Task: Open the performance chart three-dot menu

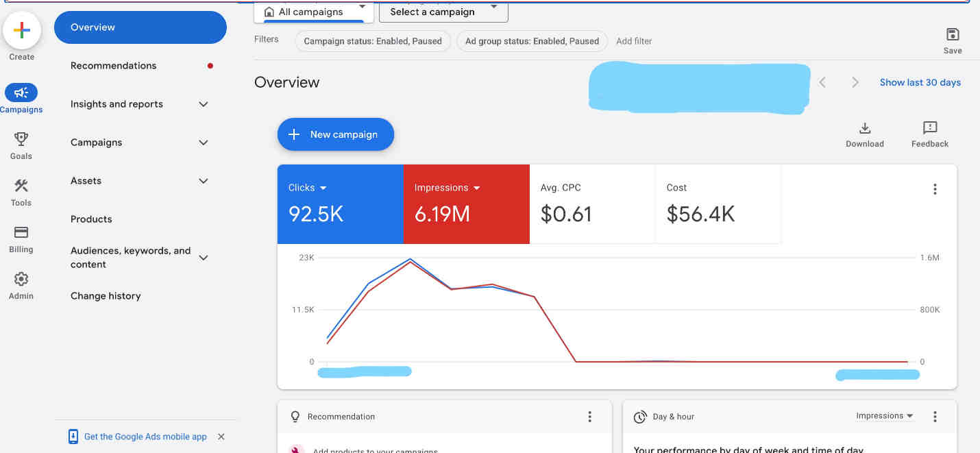Action: point(935,189)
